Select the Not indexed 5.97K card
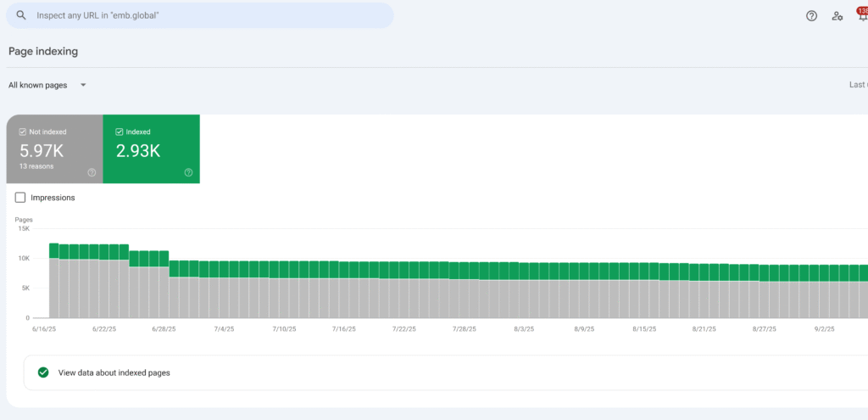 55,149
